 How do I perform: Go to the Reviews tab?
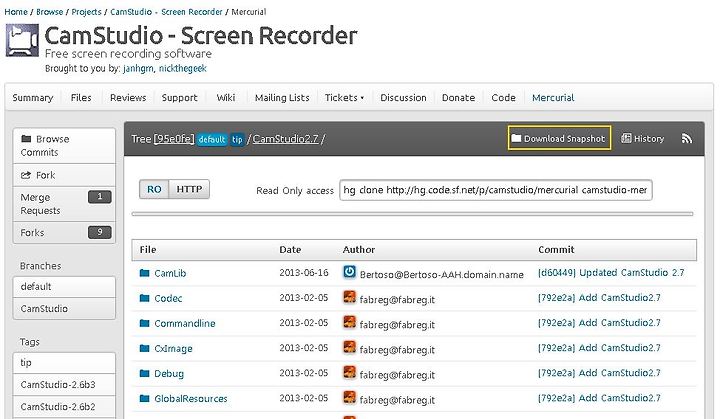pos(128,97)
